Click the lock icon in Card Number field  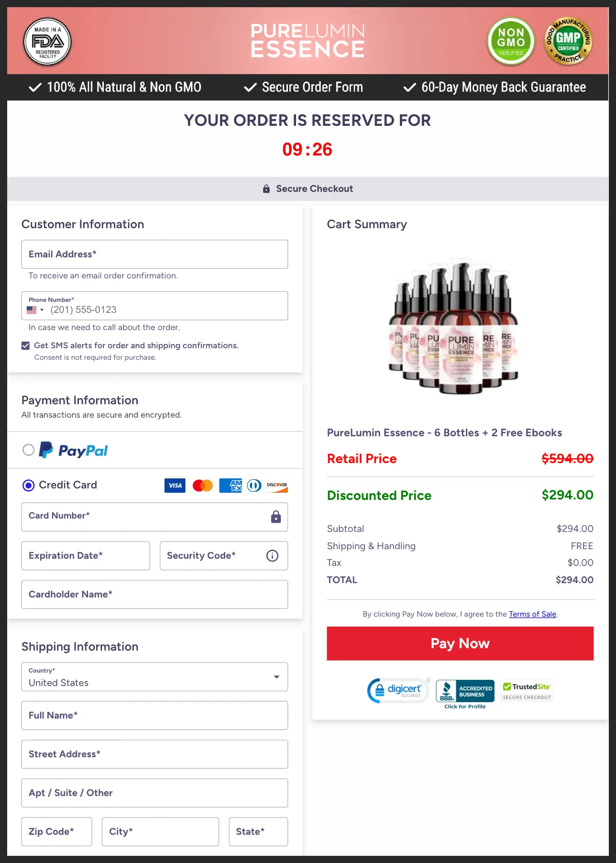[x=275, y=517]
